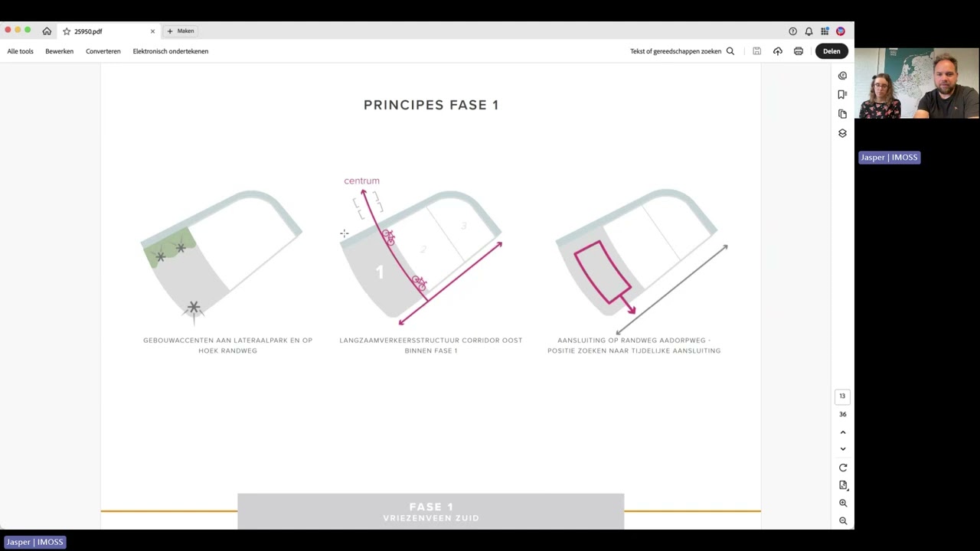Click the FASE 1 VRIEZENVEEN ZUID footer banner
This screenshot has width=980, height=551.
point(431,511)
